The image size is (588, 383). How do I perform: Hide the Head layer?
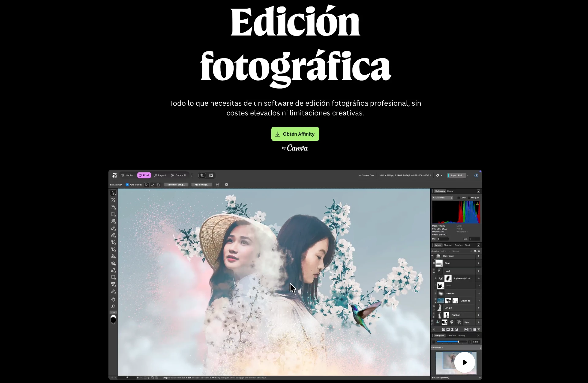tap(478, 271)
